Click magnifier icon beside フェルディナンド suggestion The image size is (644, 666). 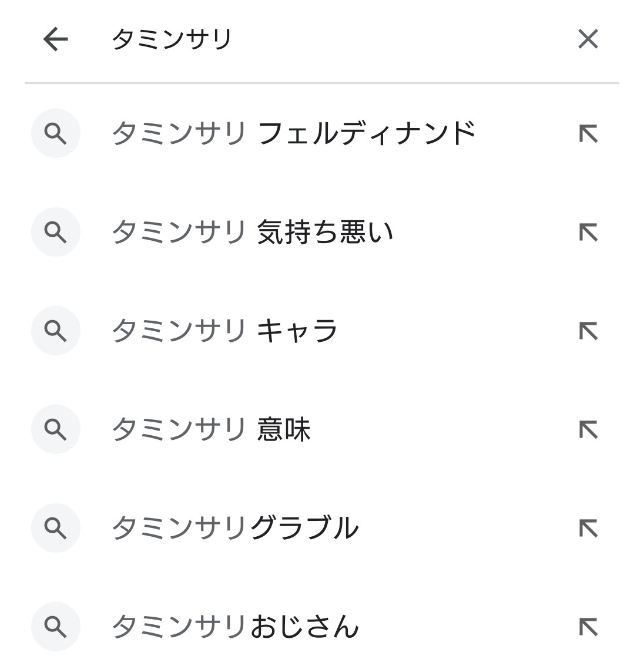tap(56, 134)
